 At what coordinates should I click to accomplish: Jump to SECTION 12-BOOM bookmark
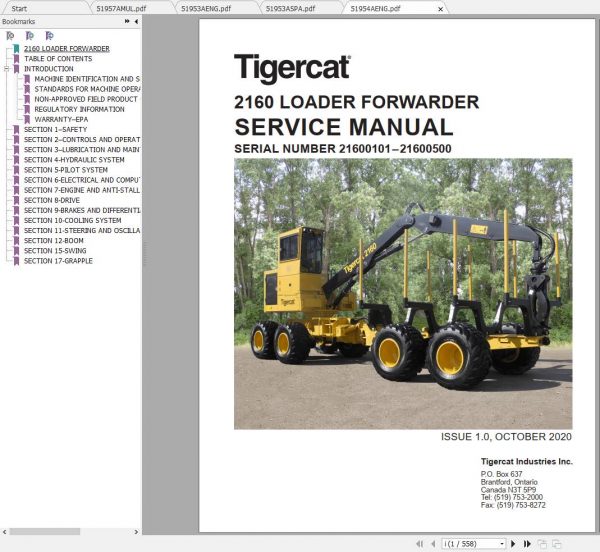54,241
